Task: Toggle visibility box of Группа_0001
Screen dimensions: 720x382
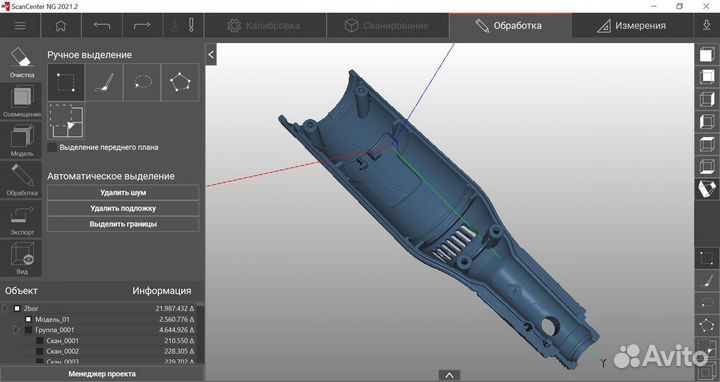Action: coord(28,330)
